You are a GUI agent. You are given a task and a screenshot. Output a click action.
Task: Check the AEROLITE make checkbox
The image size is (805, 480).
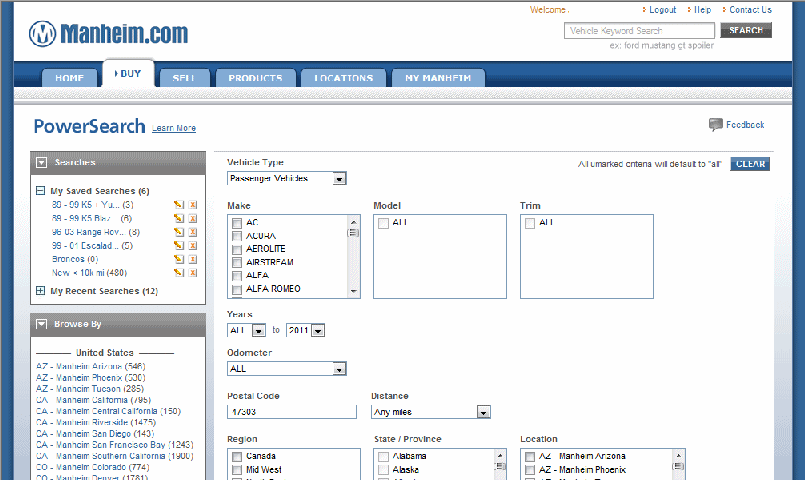click(237, 249)
